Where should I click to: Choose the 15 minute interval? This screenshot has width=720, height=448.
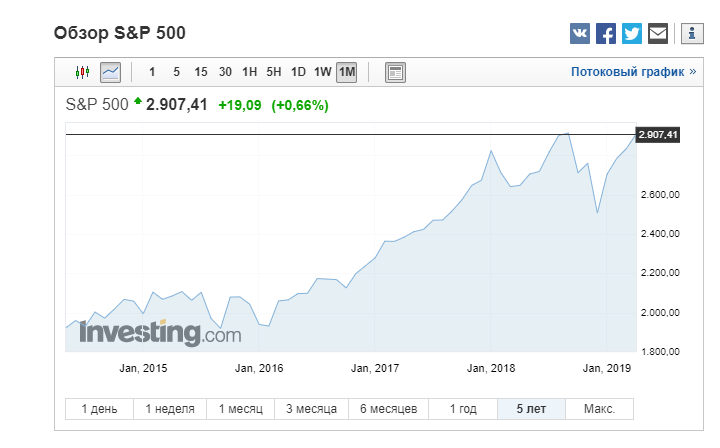point(201,72)
